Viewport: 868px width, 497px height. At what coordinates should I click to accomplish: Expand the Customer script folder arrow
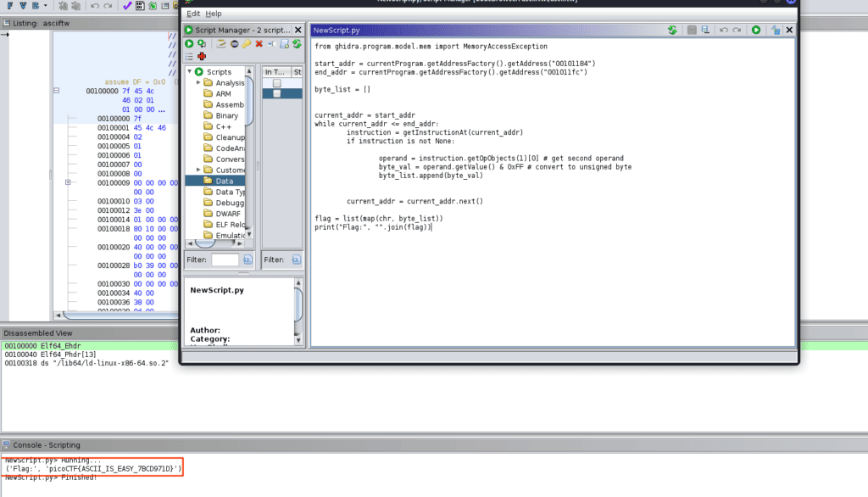pyautogui.click(x=198, y=170)
